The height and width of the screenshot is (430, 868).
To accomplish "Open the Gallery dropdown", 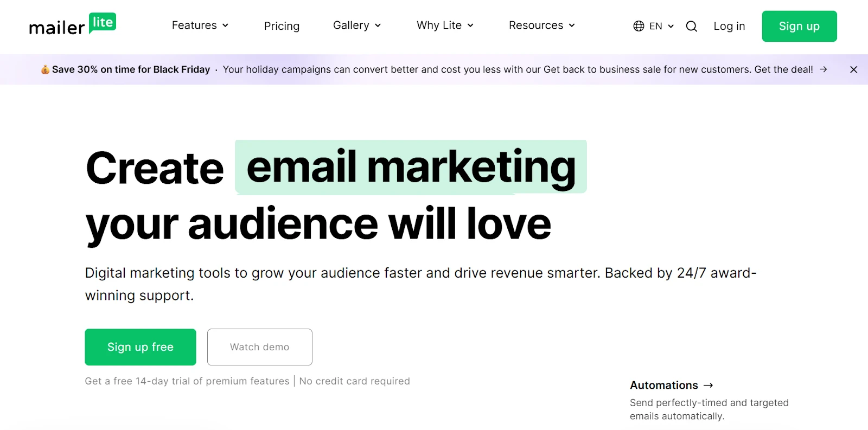I will 356,25.
